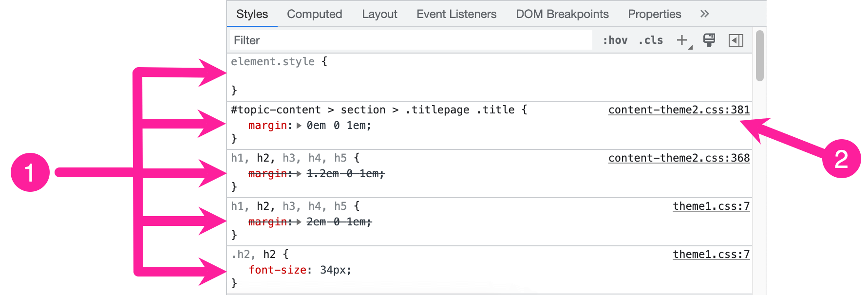Click the .h2, h2 selector
868x295 pixels.
click(253, 255)
